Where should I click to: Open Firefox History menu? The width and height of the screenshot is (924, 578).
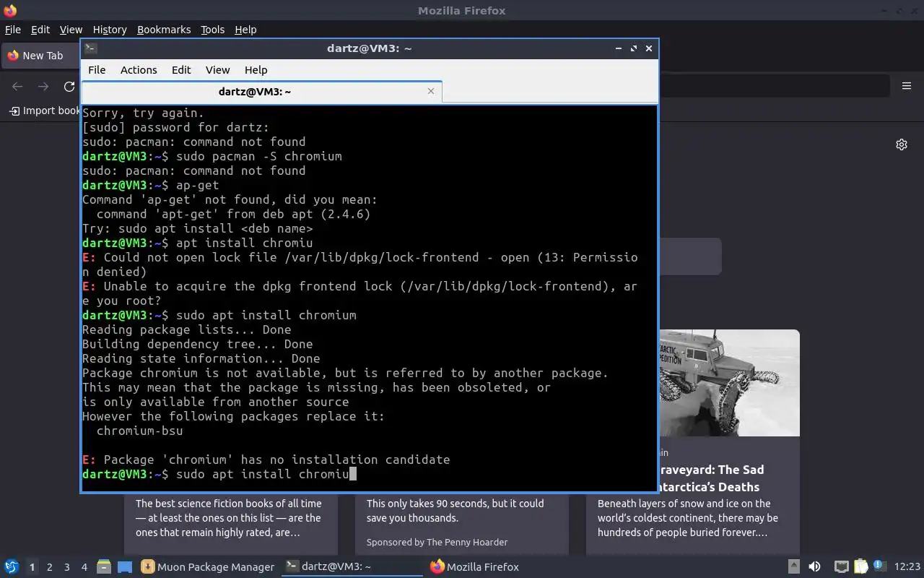point(110,30)
